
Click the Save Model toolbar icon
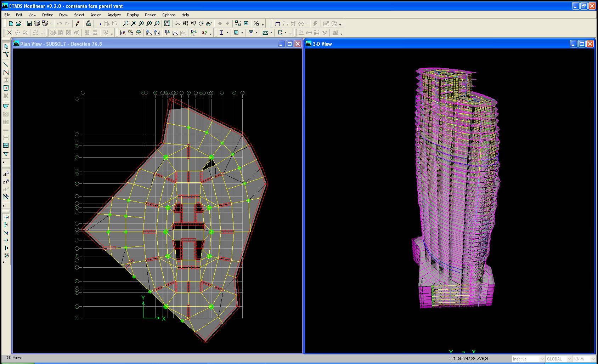point(29,24)
